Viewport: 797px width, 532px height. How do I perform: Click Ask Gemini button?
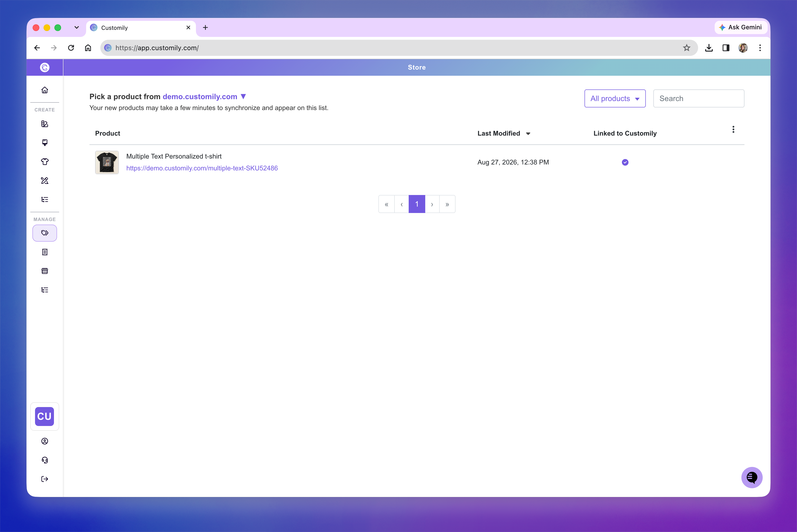741,27
